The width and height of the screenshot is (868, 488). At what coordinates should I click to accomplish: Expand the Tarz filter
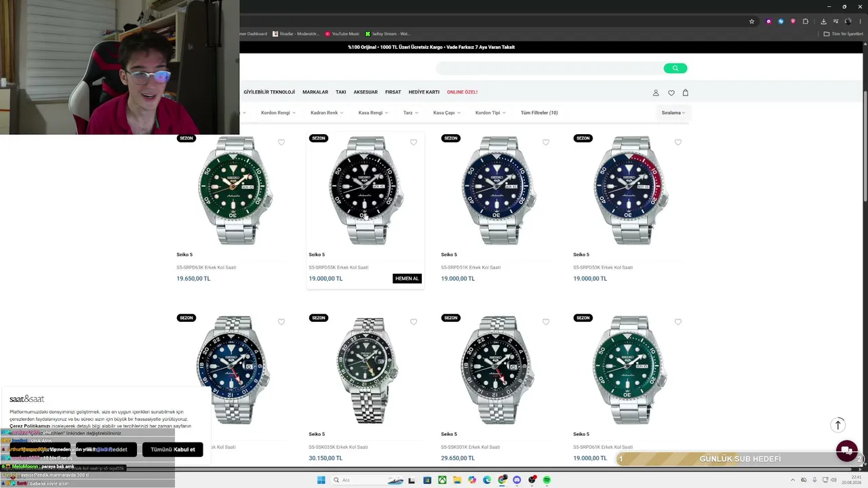pos(411,113)
